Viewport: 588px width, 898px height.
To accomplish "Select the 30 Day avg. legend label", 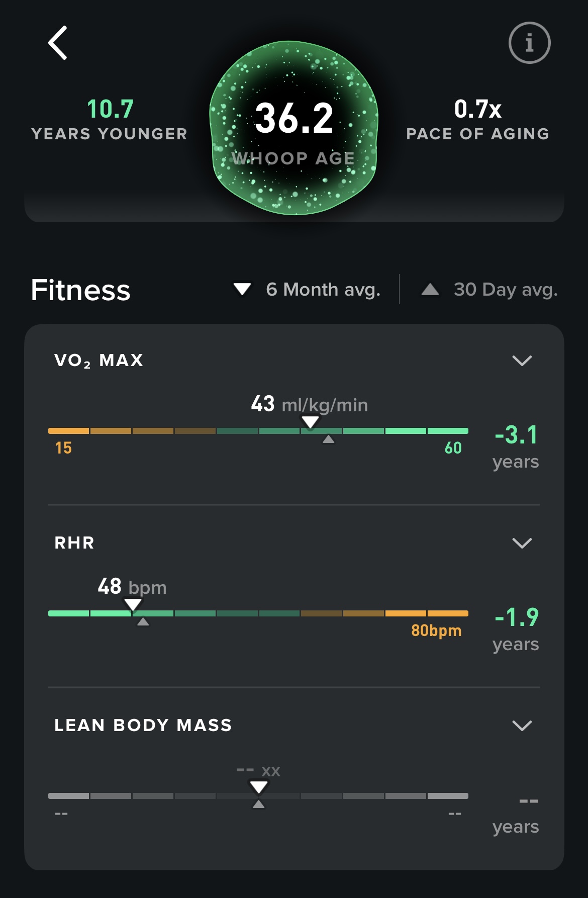I will 506,290.
